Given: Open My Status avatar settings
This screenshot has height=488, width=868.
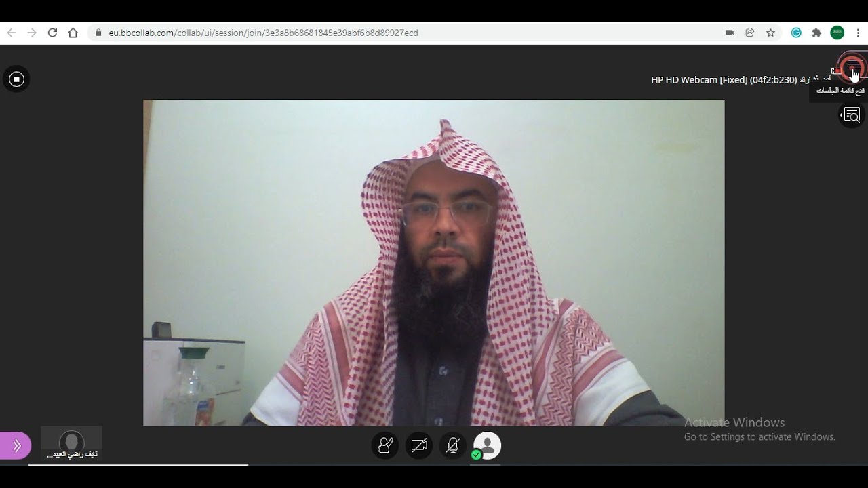Looking at the screenshot, I should (x=487, y=445).
